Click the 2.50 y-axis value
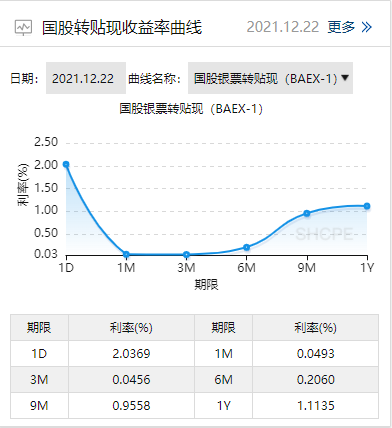This screenshot has height=428, width=392. click(46, 142)
